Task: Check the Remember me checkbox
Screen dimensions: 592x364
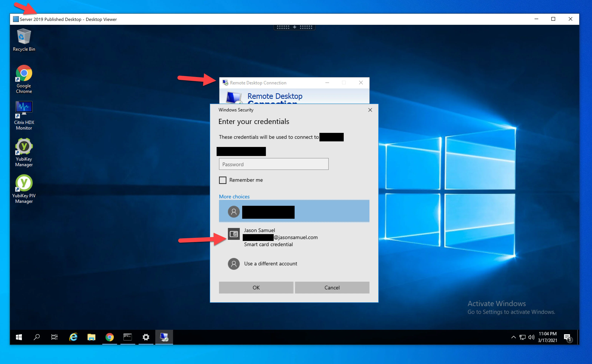Action: click(x=223, y=180)
